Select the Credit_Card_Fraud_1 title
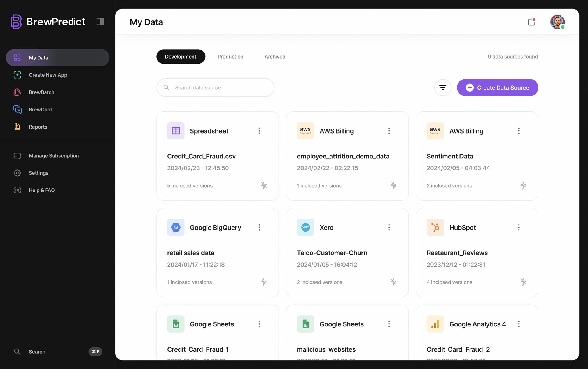588x369 pixels. [x=198, y=349]
